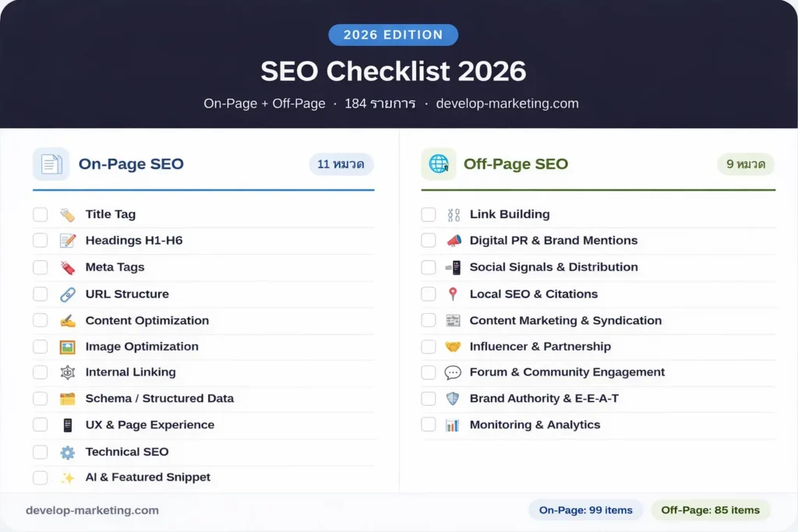The height and width of the screenshot is (532, 798).
Task: Select the shield icon beside Brand Authority & E-E-A-T
Action: [x=453, y=398]
